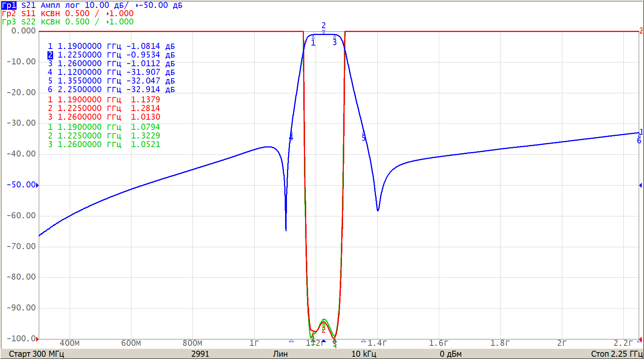Image resolution: width=644 pixels, height=359 pixels.
Task: Click the 2991 points count in status bar
Action: pos(200,354)
